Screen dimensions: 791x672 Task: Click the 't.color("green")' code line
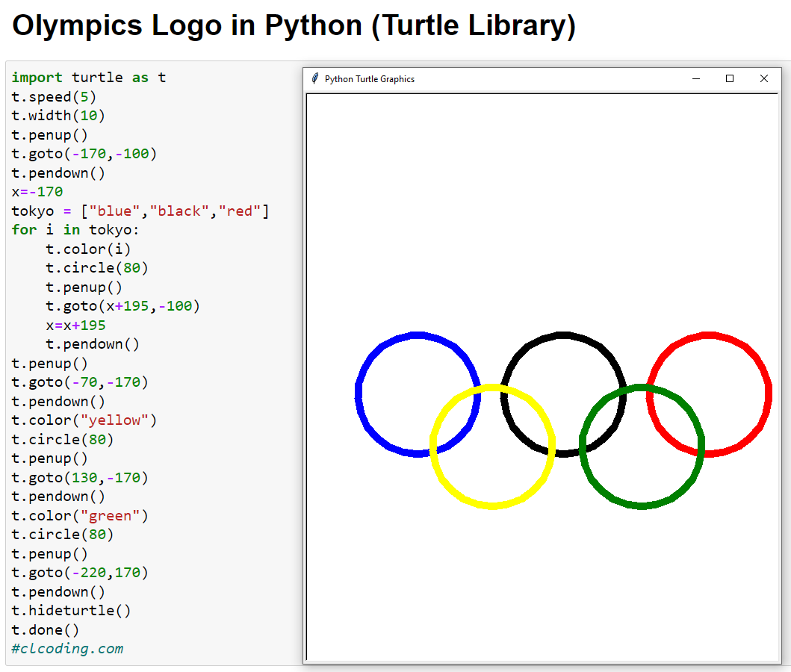pos(80,516)
